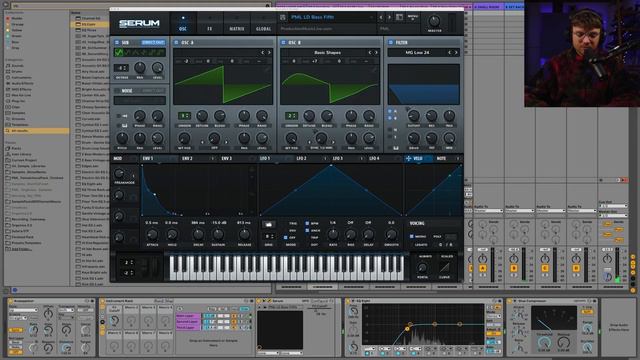
Task: Go to next Serum preset arrow
Action: pyautogui.click(x=389, y=18)
